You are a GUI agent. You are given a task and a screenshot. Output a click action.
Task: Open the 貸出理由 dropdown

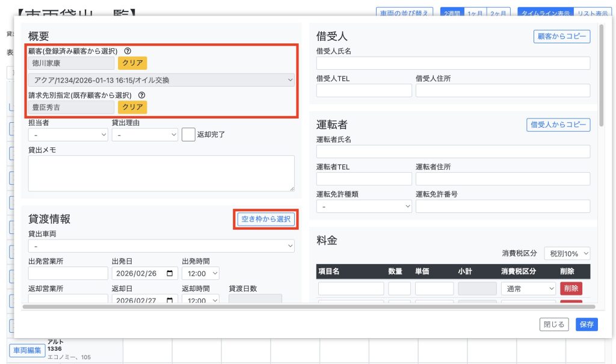(145, 135)
